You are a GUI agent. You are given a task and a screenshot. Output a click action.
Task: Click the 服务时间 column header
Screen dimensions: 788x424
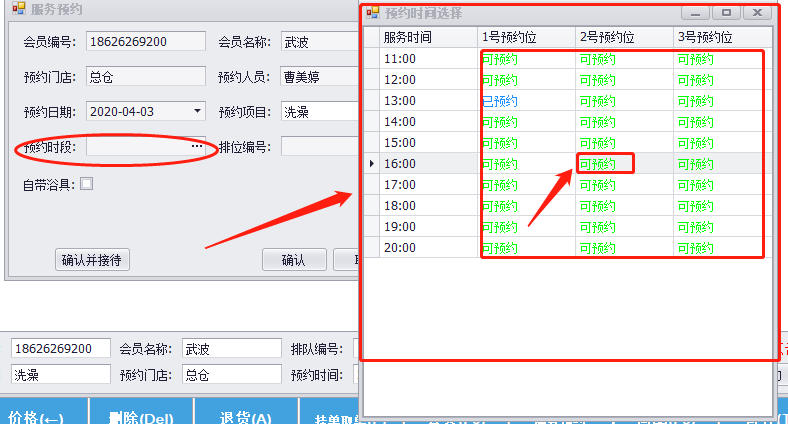click(x=428, y=37)
